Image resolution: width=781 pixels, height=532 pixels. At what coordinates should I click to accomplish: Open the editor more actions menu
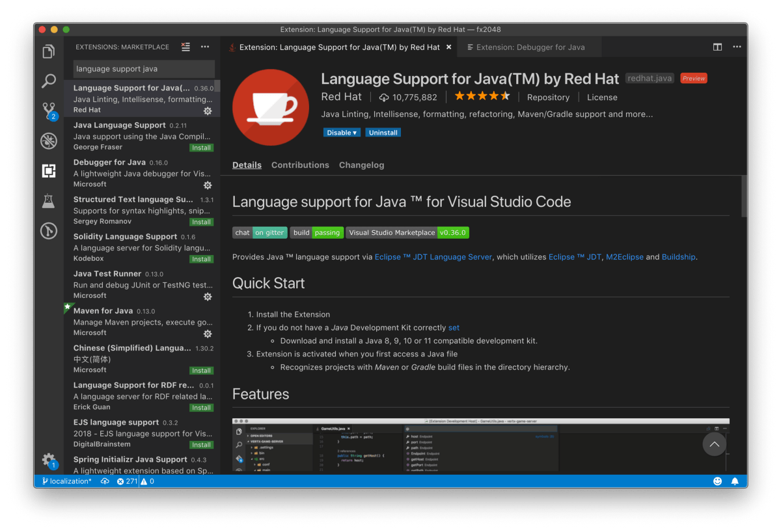click(737, 47)
